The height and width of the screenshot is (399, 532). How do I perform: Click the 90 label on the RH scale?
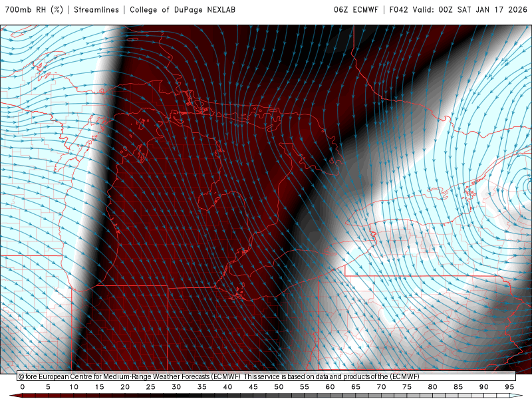click(484, 387)
